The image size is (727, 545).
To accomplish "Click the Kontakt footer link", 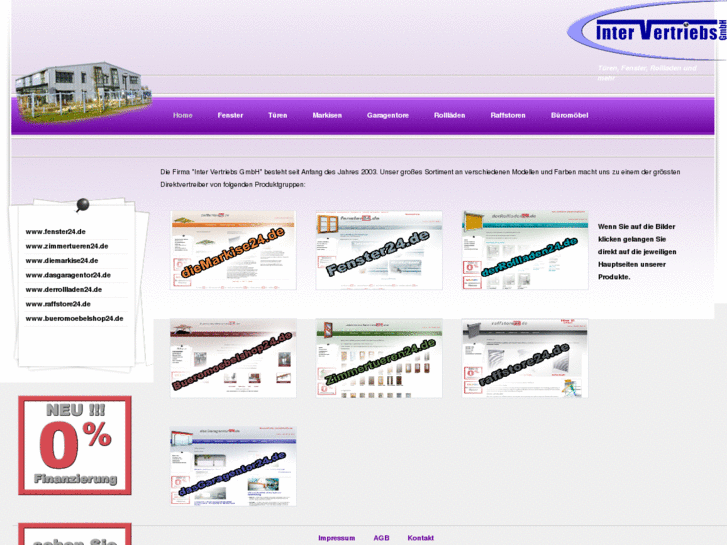I will pos(421,538).
